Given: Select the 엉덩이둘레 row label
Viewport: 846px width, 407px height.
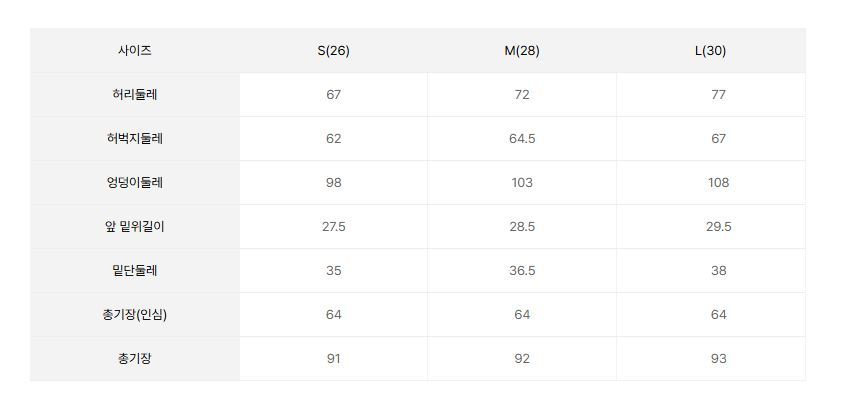Looking at the screenshot, I should [x=134, y=183].
